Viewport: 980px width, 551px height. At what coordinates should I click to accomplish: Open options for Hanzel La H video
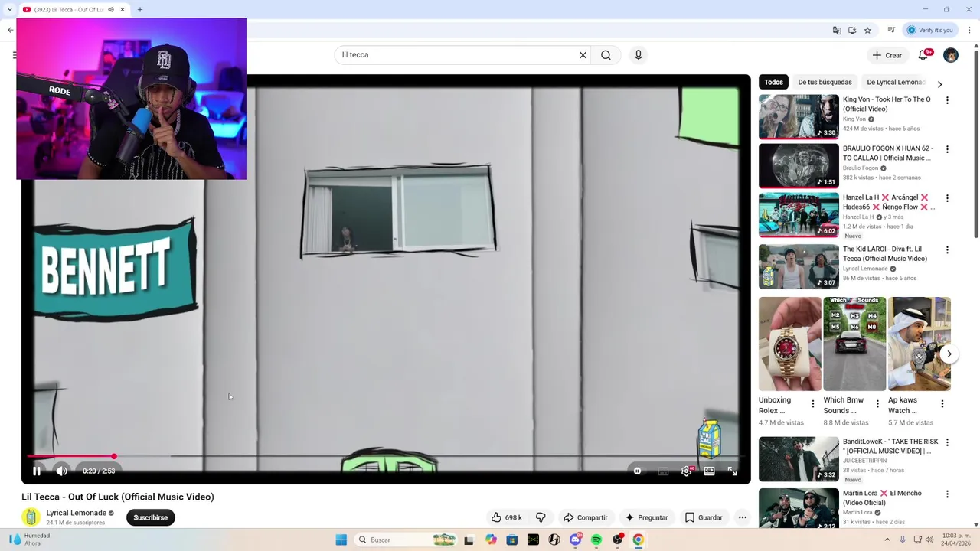947,198
